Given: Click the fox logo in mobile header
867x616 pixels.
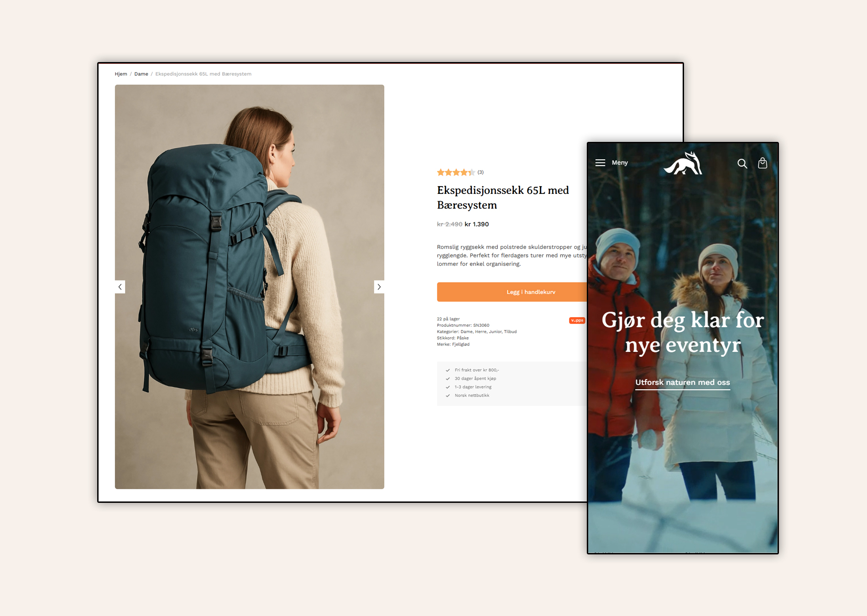Looking at the screenshot, I should coord(683,163).
